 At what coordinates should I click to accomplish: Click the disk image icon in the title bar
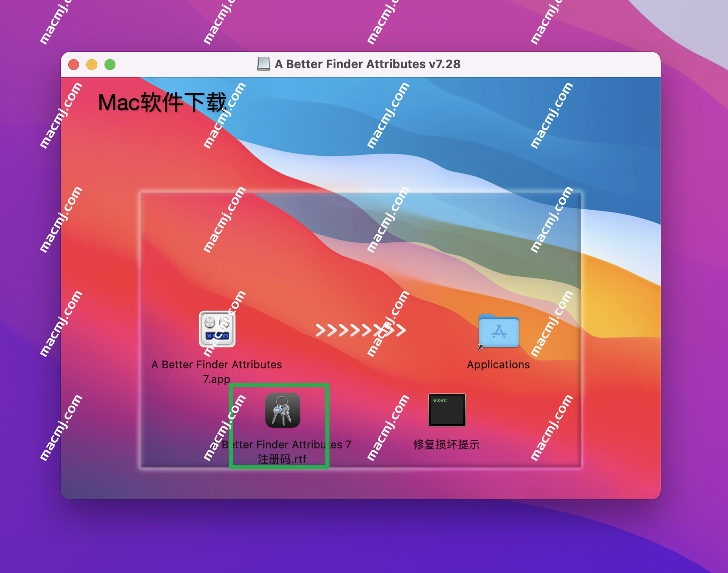coord(264,64)
